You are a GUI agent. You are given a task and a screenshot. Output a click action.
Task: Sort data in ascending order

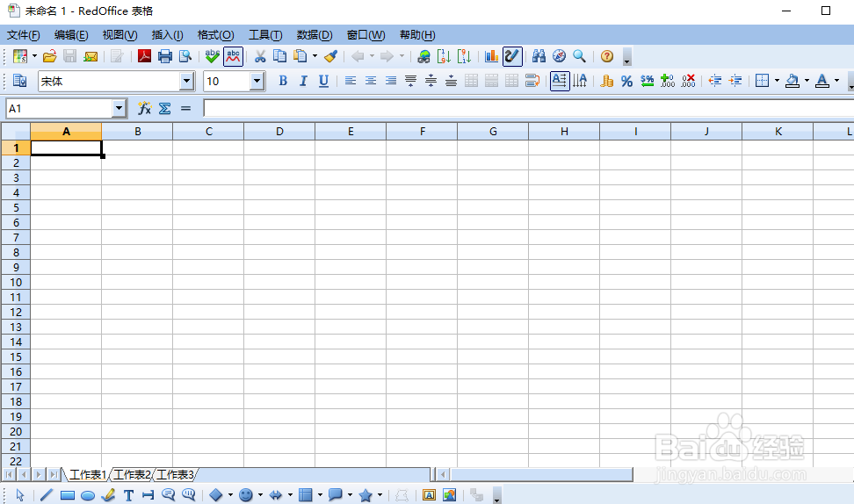[444, 56]
